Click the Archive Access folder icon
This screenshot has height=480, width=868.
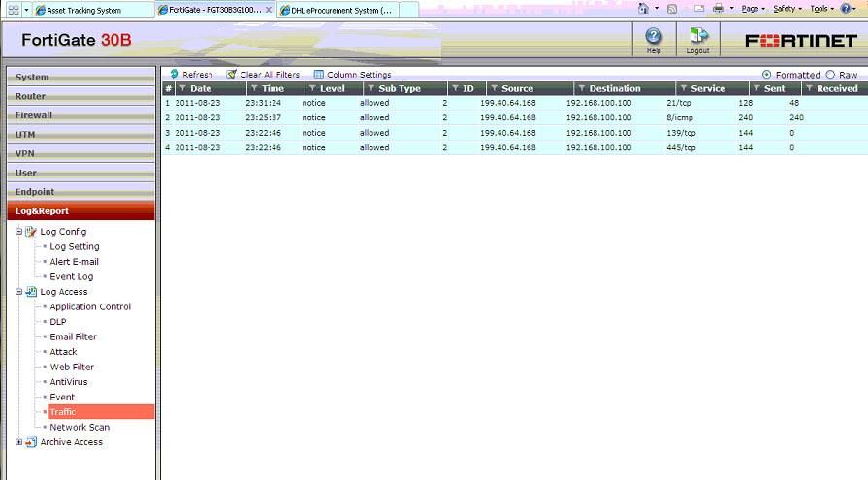tap(31, 442)
